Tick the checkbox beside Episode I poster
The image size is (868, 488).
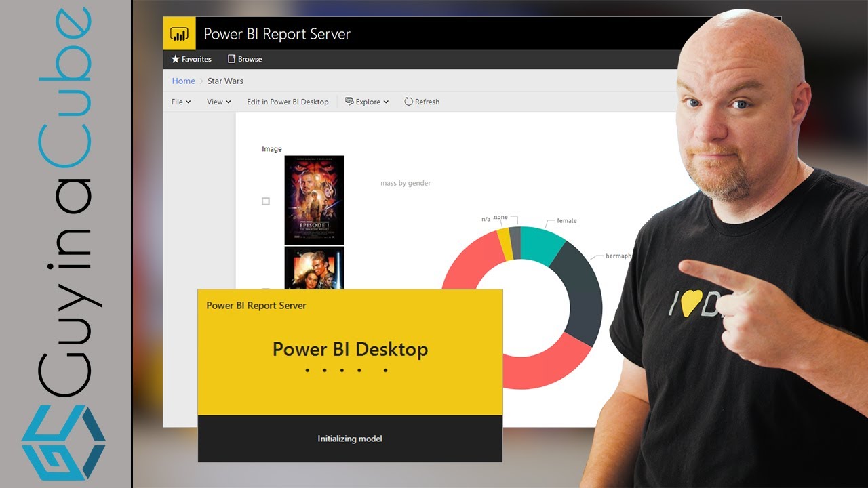[266, 201]
